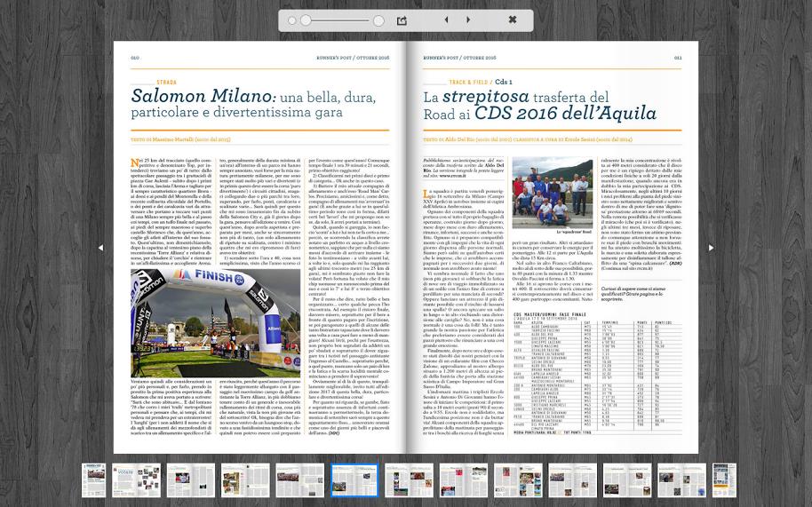Click 'RUNNER'S POST / OTTOBRE 2016' on left page
The image size is (812, 507).
(x=353, y=58)
